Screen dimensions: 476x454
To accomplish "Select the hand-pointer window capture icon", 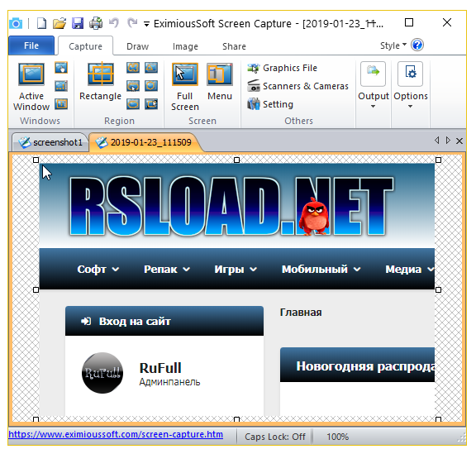I will (x=61, y=68).
